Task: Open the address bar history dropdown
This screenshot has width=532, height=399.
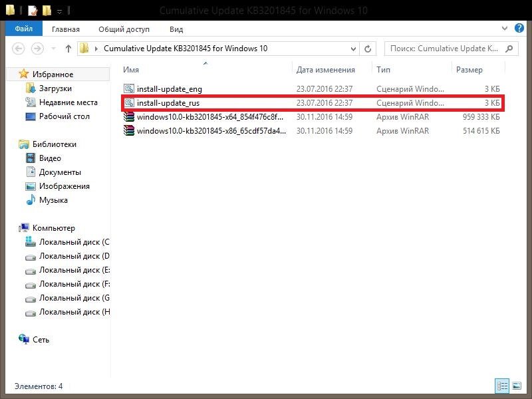Action: point(353,49)
